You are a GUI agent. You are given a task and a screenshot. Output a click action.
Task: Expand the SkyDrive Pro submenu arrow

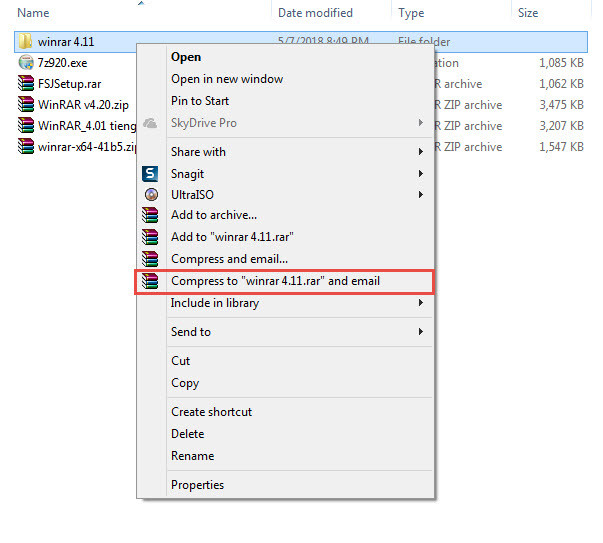coord(421,123)
